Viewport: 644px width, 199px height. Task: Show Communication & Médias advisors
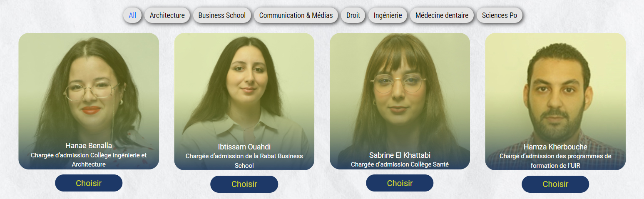(x=296, y=15)
